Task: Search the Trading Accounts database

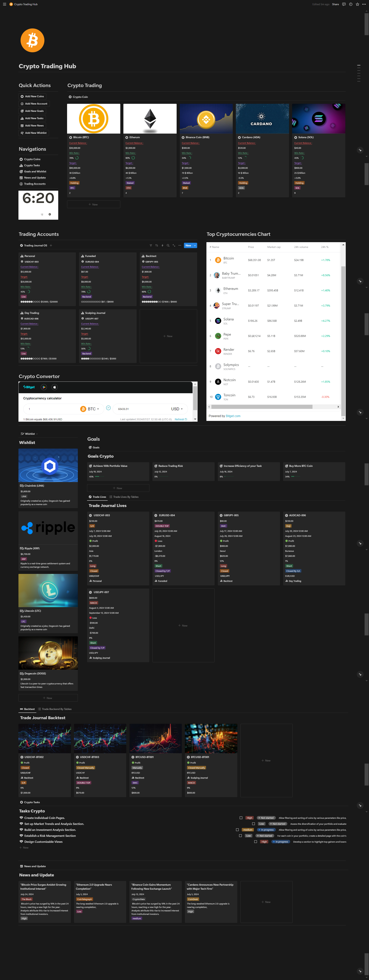Action: coord(168,245)
